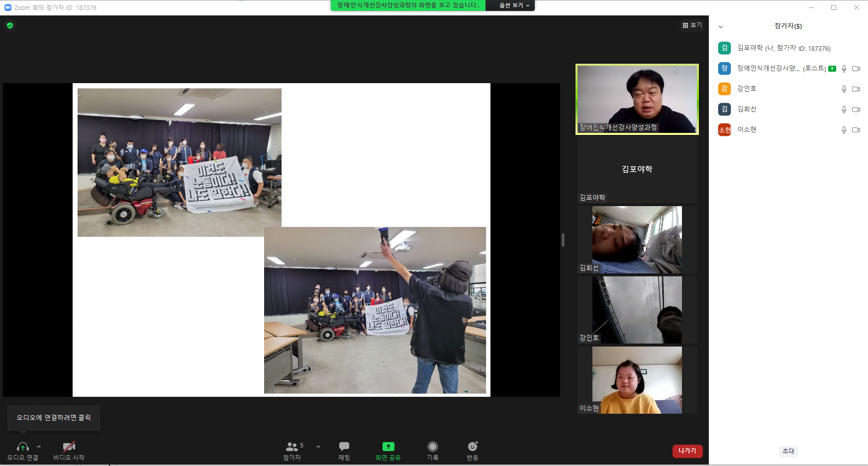Image resolution: width=868 pixels, height=466 pixels.
Task: Click the 초대 invite button
Action: coord(788,451)
